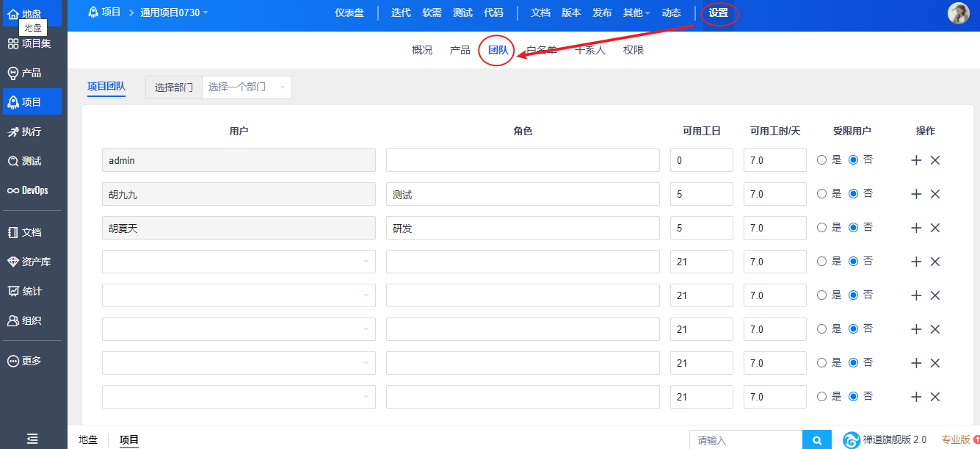This screenshot has height=449, width=980.
Task: Click the 设置 navigation link
Action: pyautogui.click(x=718, y=12)
